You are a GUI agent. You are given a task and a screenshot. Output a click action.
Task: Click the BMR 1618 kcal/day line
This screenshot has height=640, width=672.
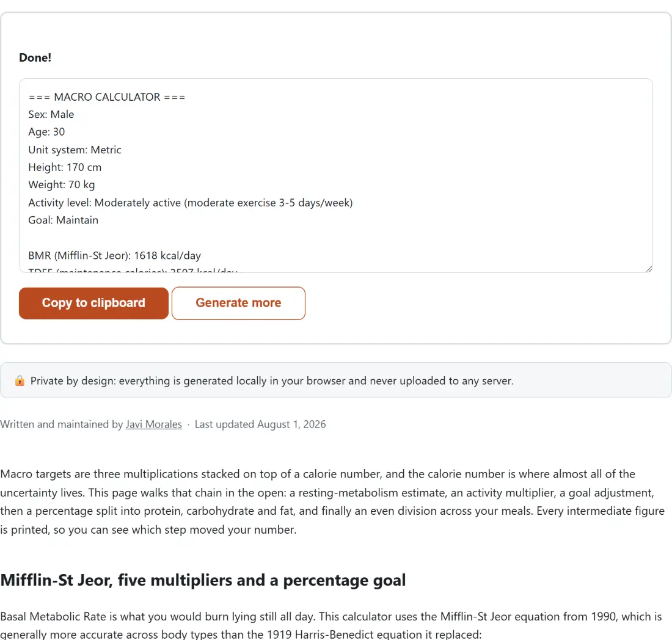tap(114, 256)
